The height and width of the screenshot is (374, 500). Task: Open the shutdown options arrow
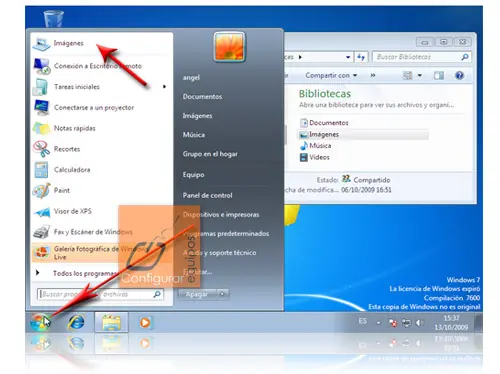point(223,294)
